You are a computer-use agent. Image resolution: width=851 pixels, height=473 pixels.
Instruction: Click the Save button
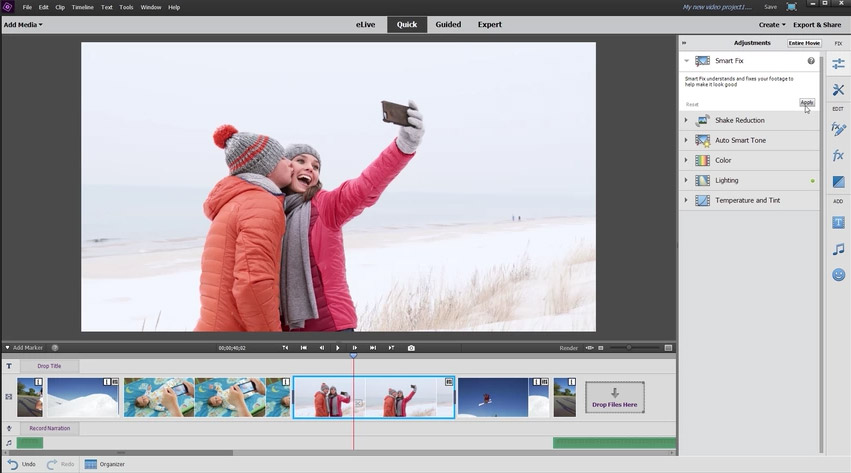(770, 7)
